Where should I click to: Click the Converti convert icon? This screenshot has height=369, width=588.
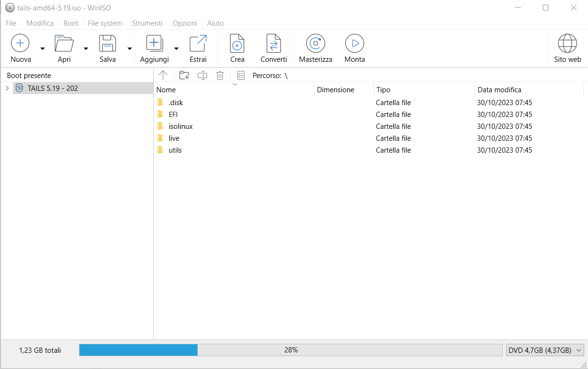[x=274, y=43]
